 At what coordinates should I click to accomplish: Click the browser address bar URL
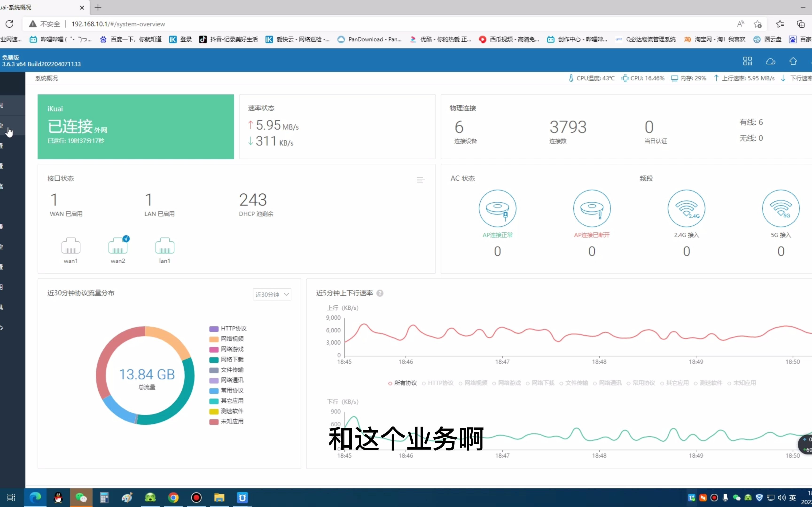118,24
